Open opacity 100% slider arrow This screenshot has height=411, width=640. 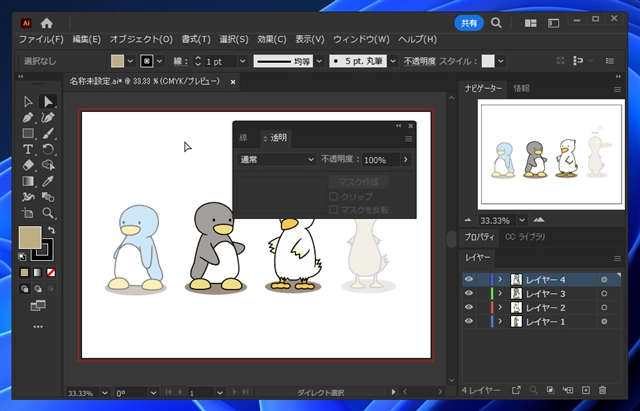(406, 160)
